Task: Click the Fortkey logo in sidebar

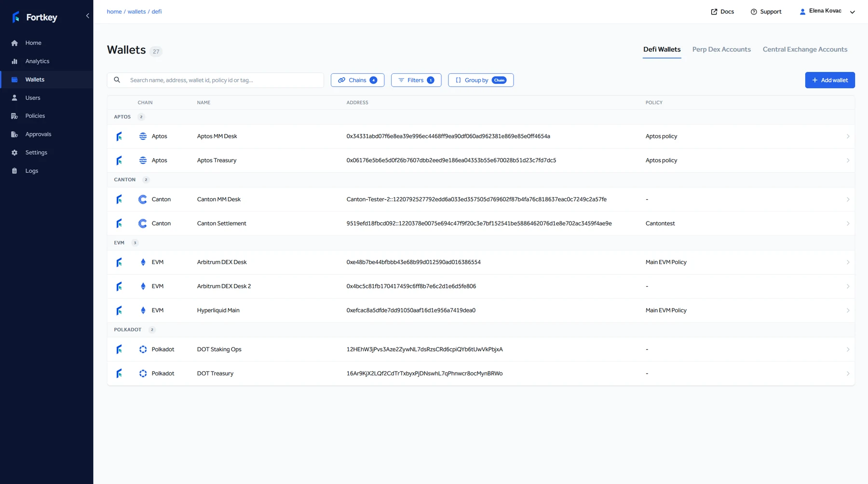Action: [34, 17]
